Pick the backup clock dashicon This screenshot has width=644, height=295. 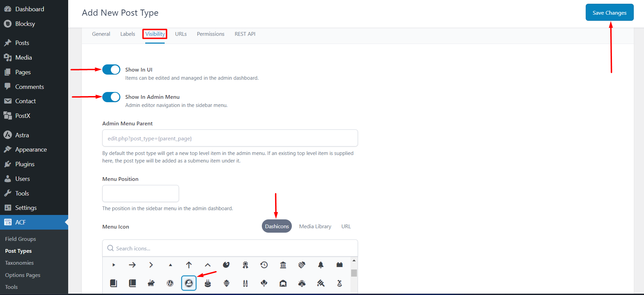click(x=264, y=265)
